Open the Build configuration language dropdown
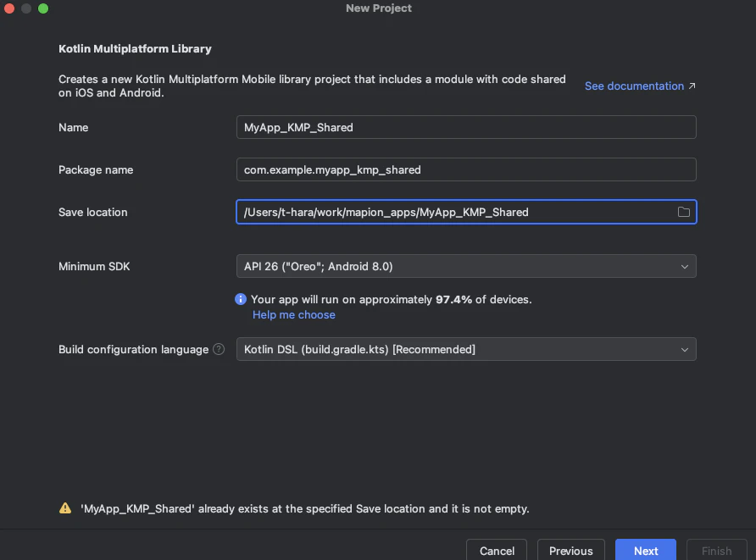Image resolution: width=756 pixels, height=560 pixels. (x=466, y=349)
